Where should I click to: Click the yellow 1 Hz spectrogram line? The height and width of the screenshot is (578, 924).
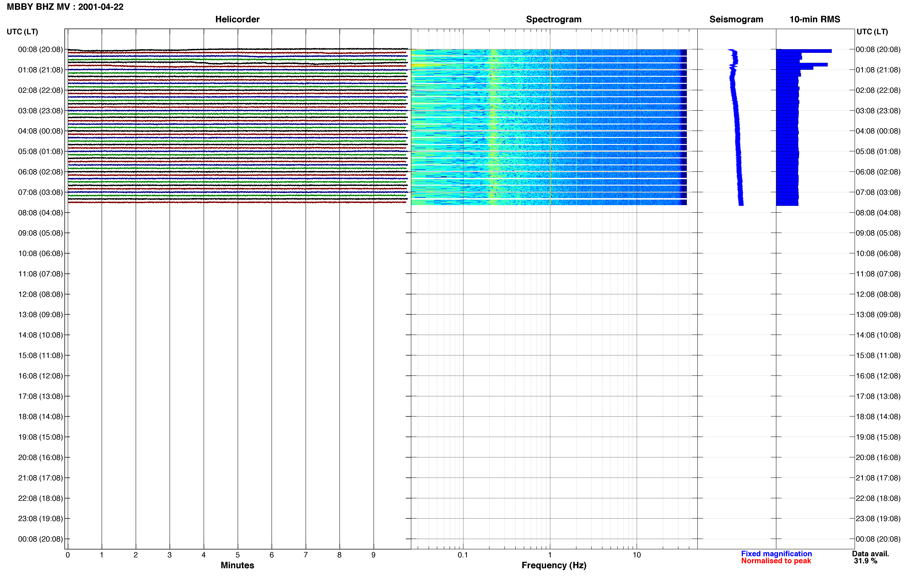tap(550, 127)
